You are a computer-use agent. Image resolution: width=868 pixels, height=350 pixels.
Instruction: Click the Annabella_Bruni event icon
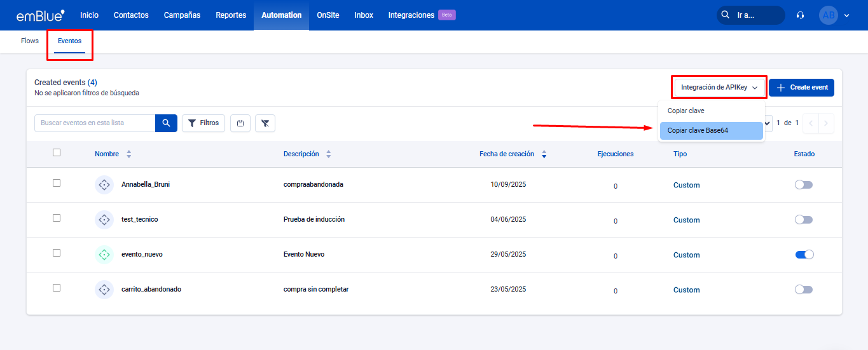[104, 185]
